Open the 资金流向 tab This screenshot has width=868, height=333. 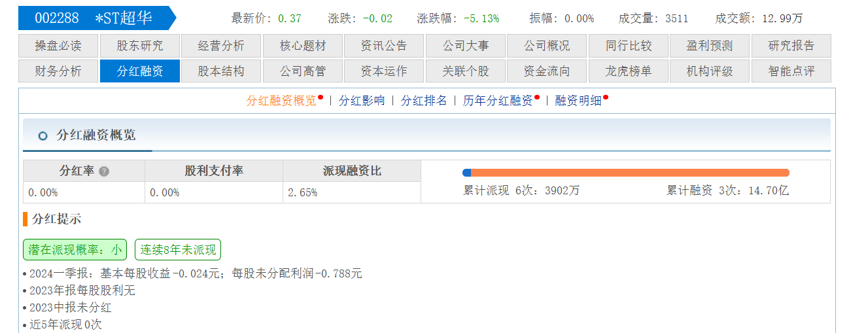pyautogui.click(x=547, y=71)
